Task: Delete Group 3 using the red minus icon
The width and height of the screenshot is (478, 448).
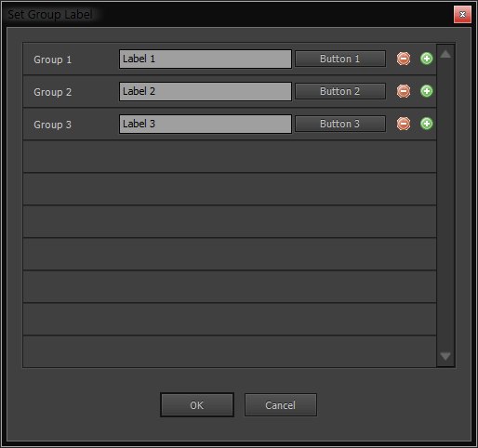Action: (x=404, y=124)
